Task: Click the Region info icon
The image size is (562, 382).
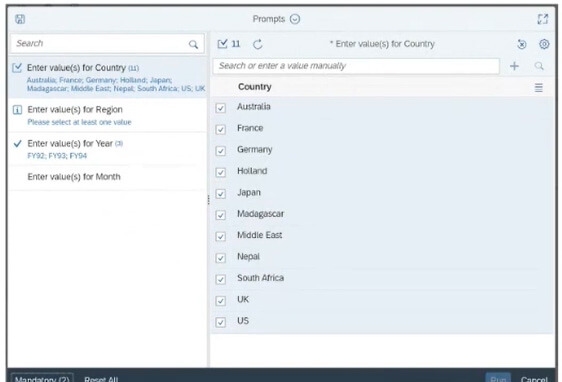Action: (x=17, y=110)
